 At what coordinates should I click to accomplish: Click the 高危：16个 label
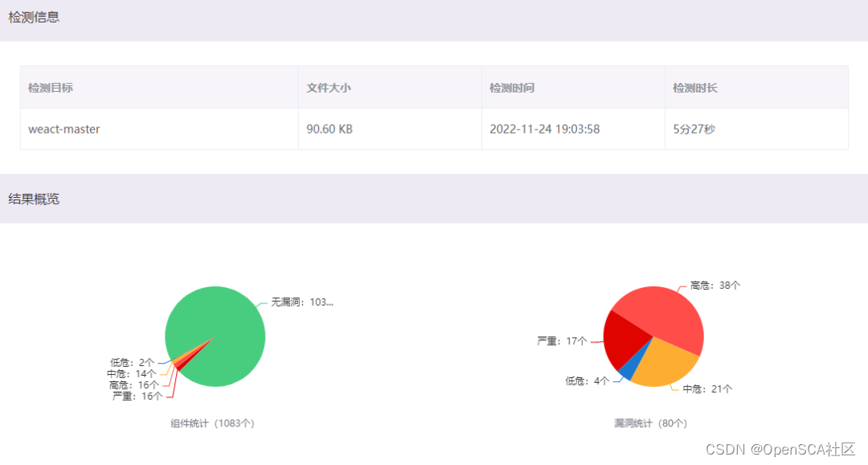pyautogui.click(x=134, y=385)
